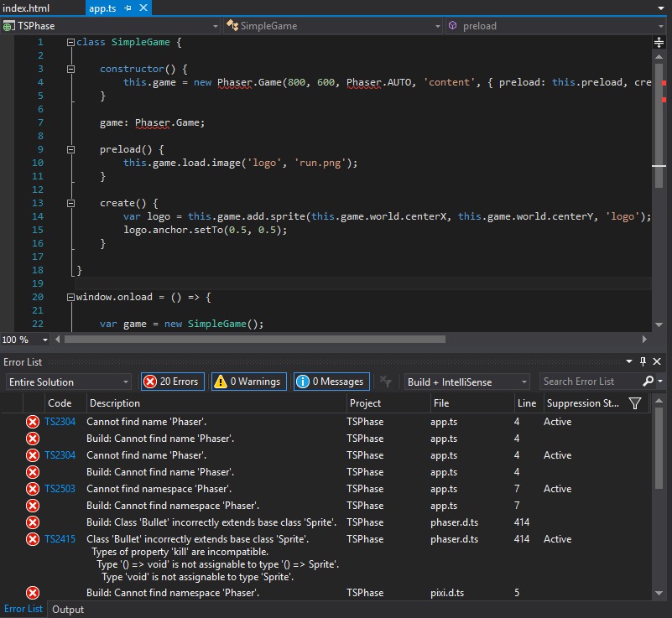Open the SimpleGame type dropdown

pyautogui.click(x=333, y=26)
